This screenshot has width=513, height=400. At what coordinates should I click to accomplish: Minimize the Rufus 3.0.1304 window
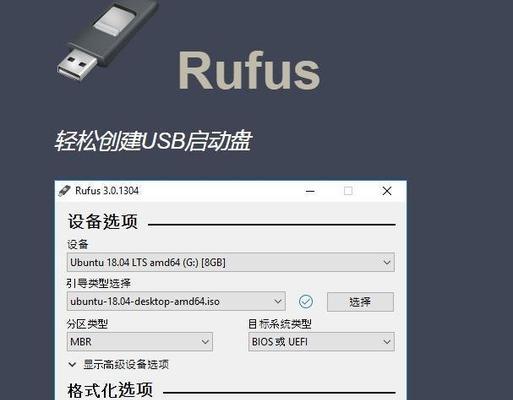(x=310, y=191)
